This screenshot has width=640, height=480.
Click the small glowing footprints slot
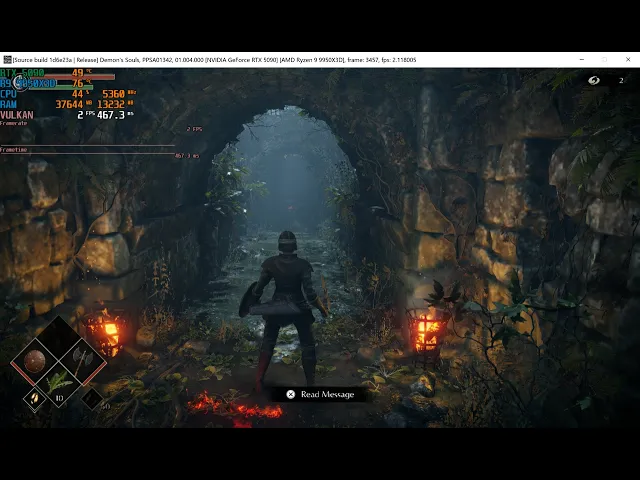tap(35, 399)
